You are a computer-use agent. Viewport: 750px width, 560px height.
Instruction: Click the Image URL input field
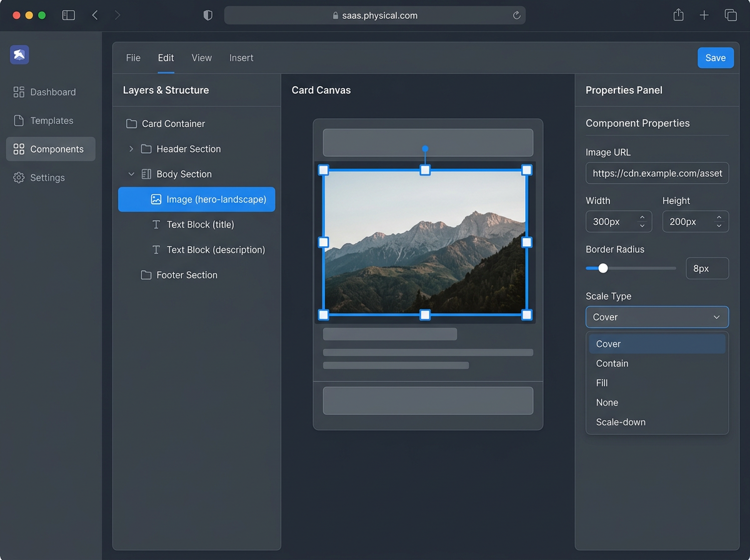tap(657, 173)
